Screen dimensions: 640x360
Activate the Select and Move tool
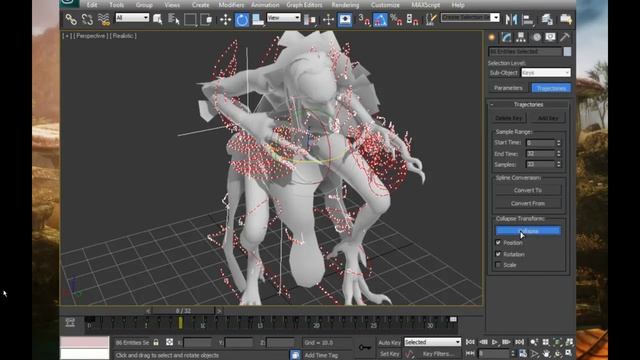tap(225, 19)
